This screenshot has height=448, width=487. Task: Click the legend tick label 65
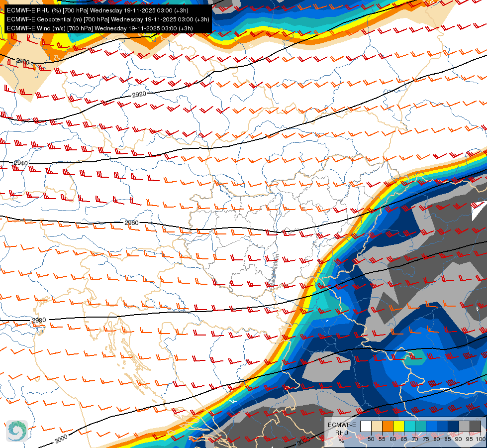pyautogui.click(x=404, y=439)
